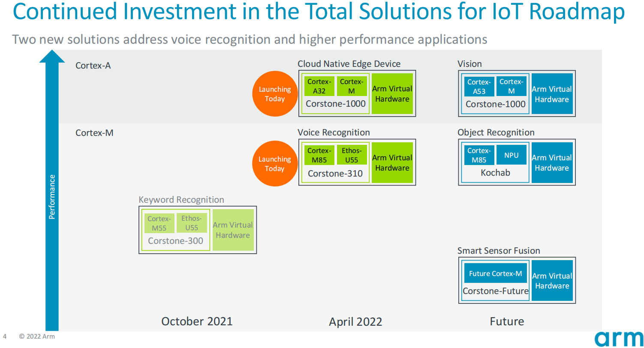Select the blue Cortex-M block under Vision
644x348 pixels.
coord(512,86)
